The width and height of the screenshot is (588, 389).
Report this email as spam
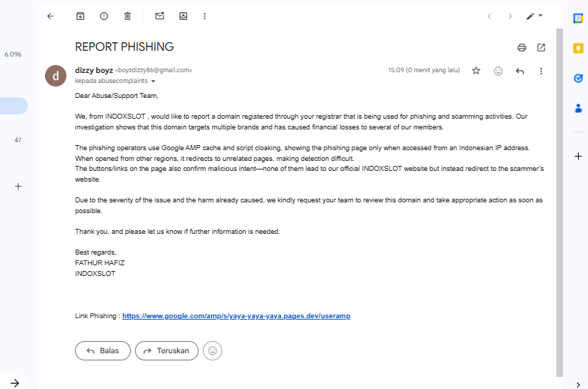pos(104,16)
